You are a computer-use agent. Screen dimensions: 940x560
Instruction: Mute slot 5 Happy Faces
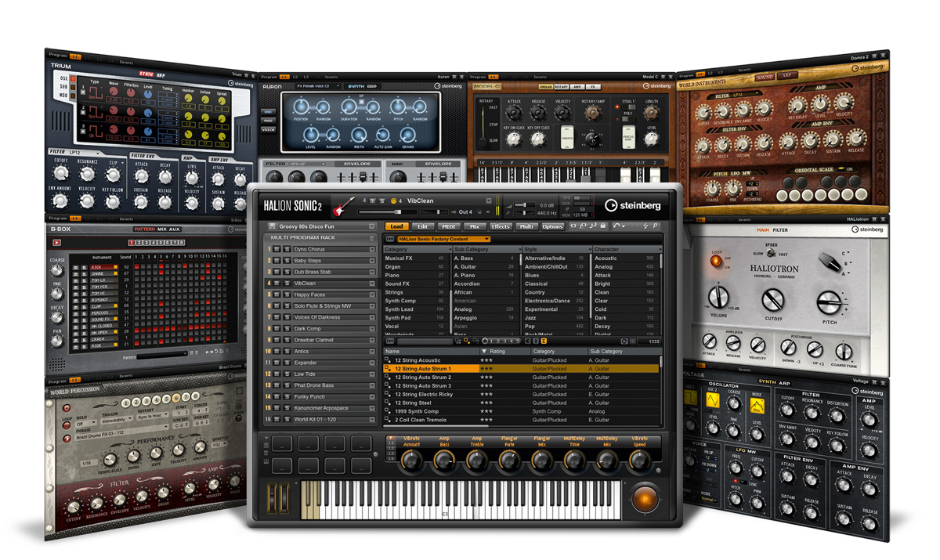tap(277, 294)
